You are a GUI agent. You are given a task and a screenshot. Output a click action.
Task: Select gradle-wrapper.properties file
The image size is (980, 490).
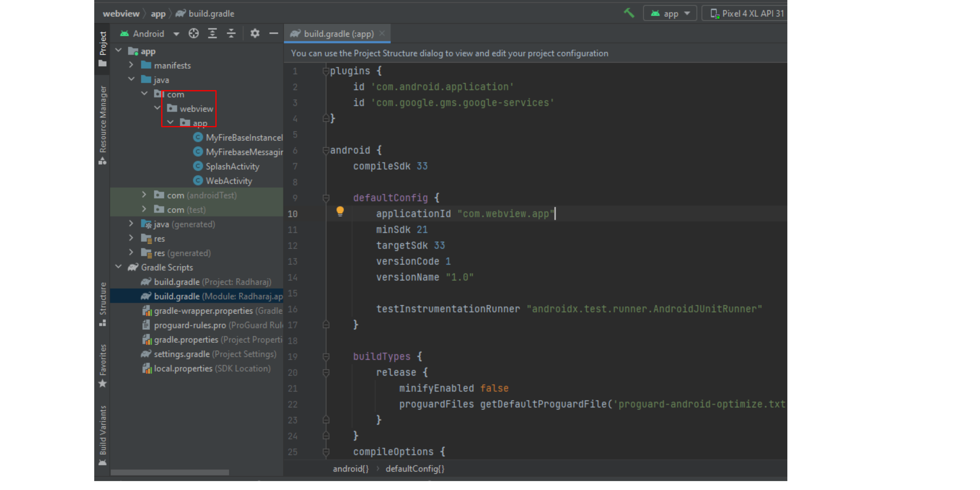212,311
